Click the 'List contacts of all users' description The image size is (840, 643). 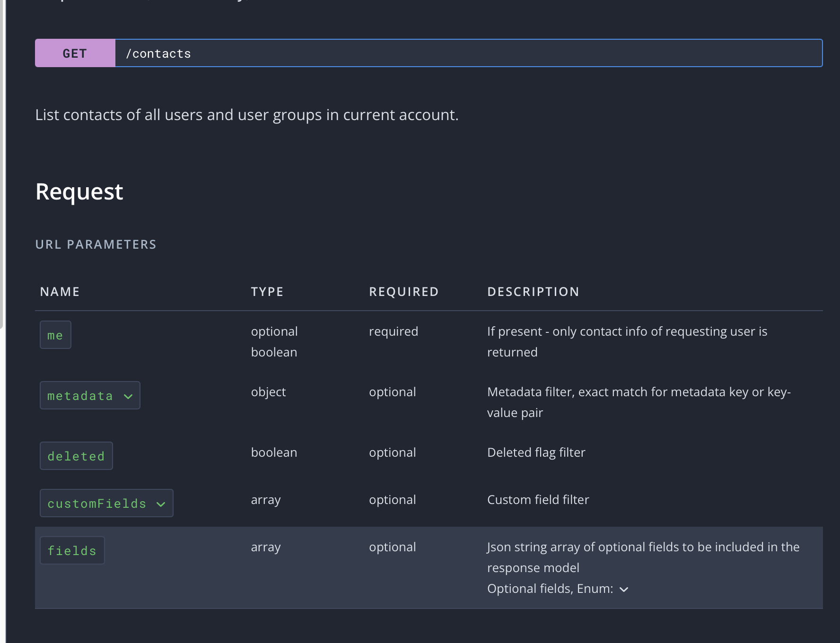(247, 115)
